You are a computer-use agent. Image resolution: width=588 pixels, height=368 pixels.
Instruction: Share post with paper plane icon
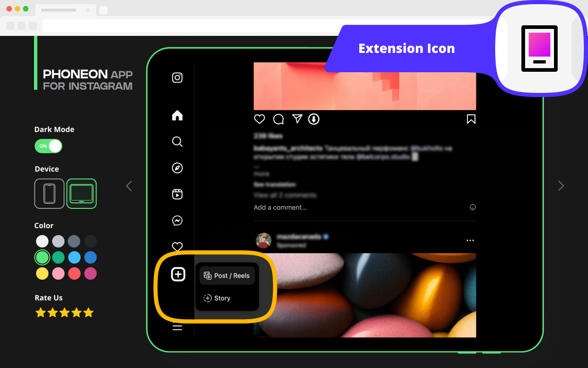pyautogui.click(x=297, y=119)
